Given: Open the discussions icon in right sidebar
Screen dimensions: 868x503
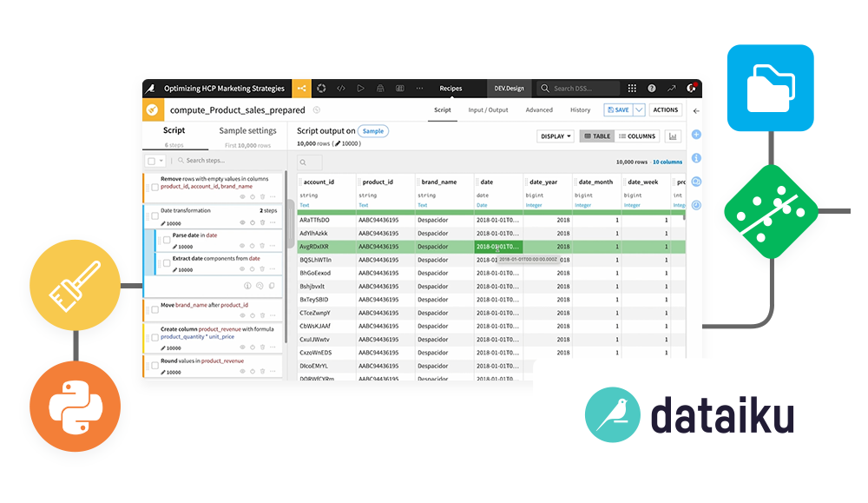Looking at the screenshot, I should (x=696, y=182).
